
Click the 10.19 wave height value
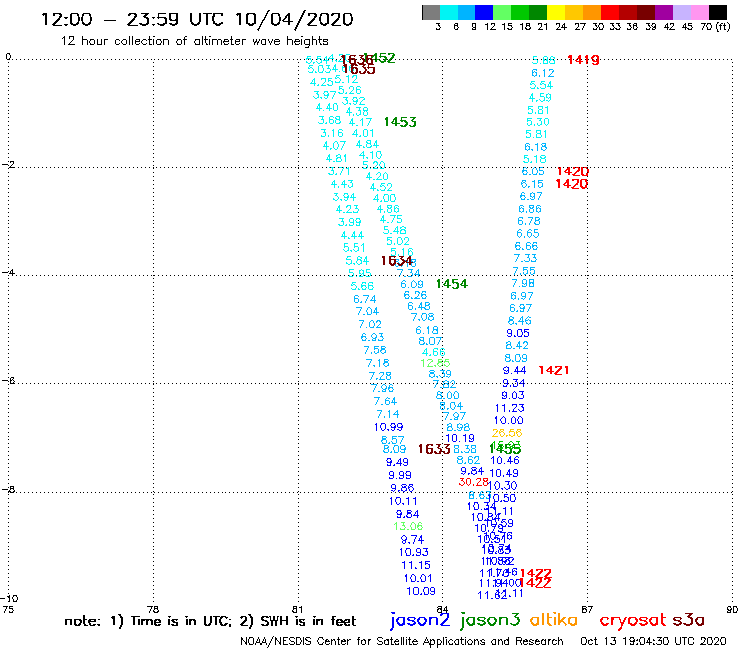click(460, 438)
